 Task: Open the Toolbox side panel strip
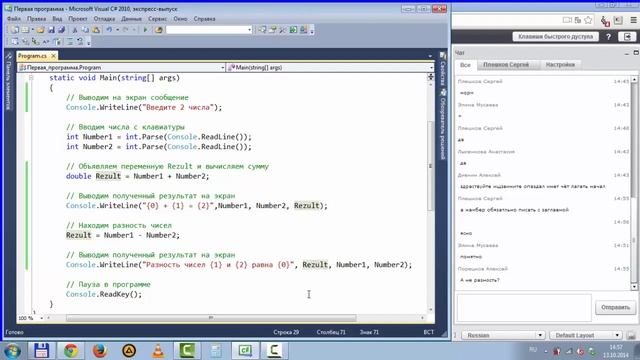pos(9,82)
